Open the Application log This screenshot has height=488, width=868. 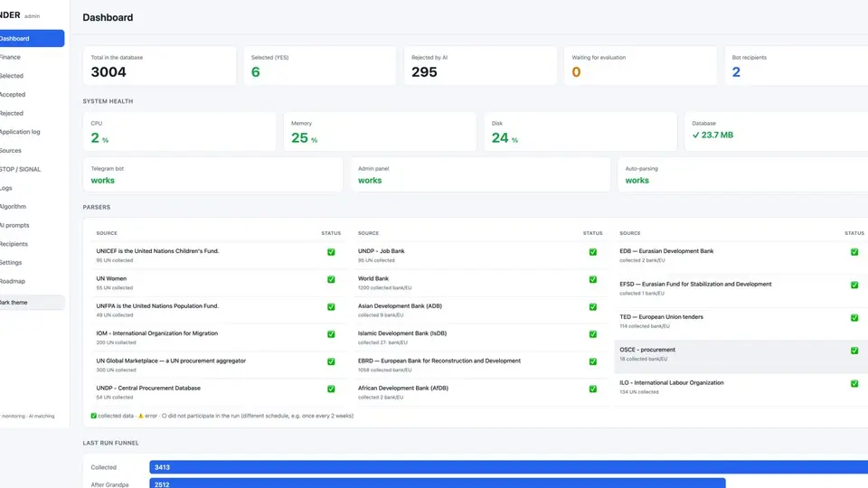point(20,132)
